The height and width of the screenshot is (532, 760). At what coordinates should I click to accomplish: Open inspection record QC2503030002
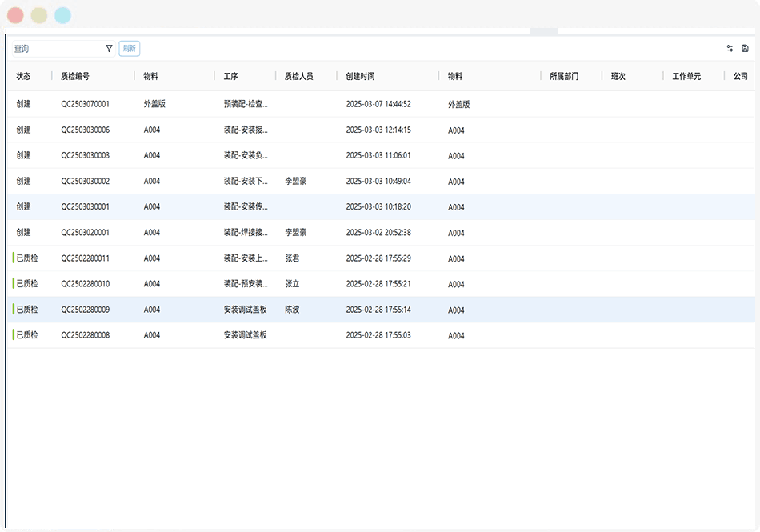381,182
